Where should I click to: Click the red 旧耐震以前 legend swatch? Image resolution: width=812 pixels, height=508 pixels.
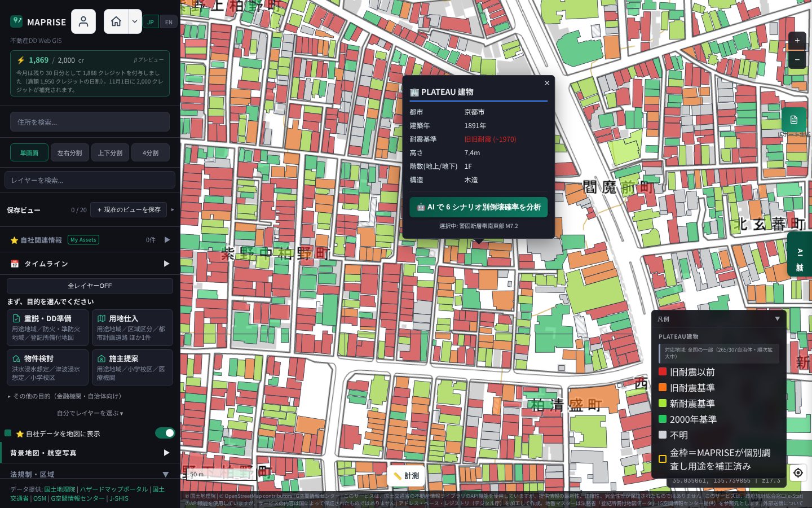point(663,371)
